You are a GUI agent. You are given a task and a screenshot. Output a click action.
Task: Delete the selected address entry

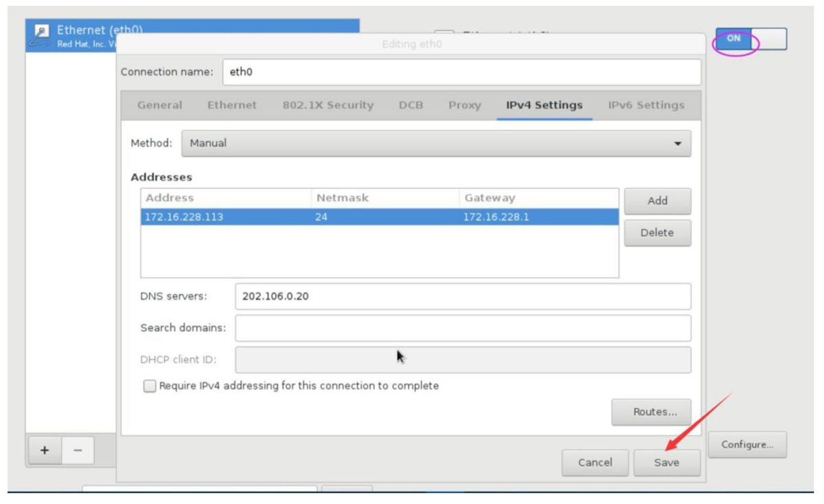point(657,233)
